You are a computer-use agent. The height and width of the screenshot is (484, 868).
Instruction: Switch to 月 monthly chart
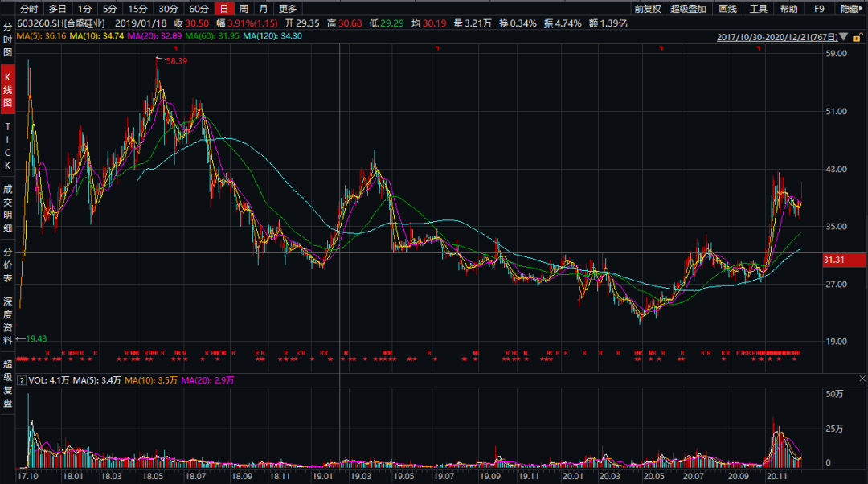tap(264, 9)
